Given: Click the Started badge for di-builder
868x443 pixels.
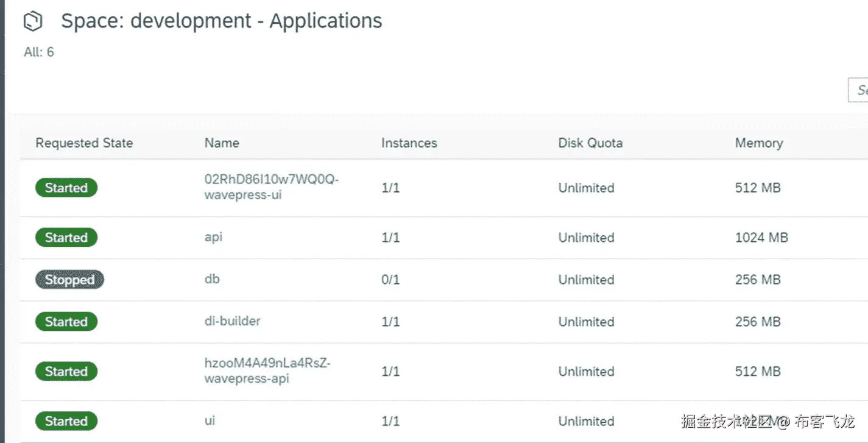Looking at the screenshot, I should (x=66, y=322).
